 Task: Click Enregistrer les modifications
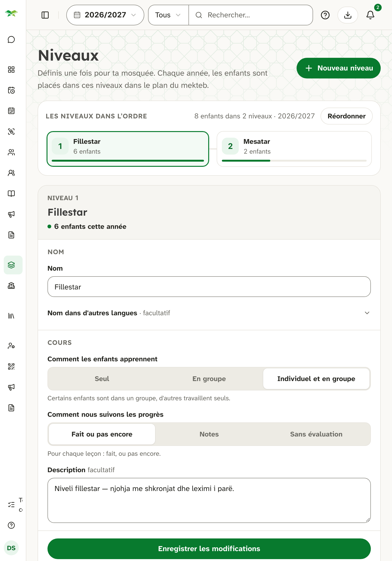(209, 548)
